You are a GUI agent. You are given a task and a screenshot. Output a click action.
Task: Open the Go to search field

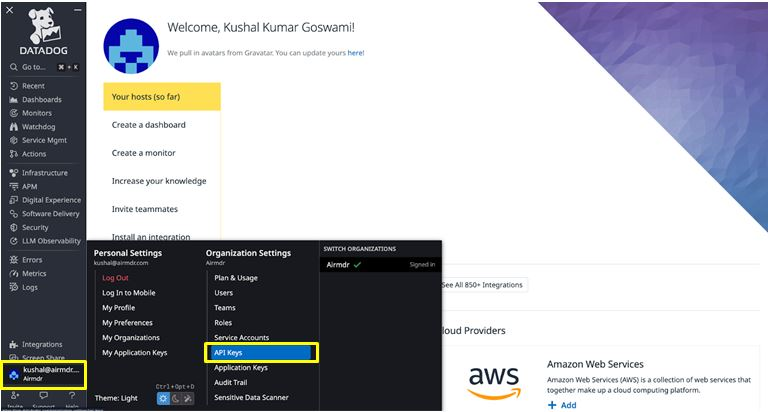click(44, 67)
